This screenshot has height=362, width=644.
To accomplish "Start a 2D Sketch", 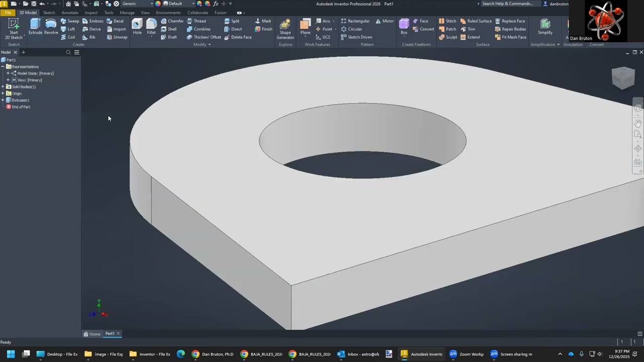I will coord(14,29).
